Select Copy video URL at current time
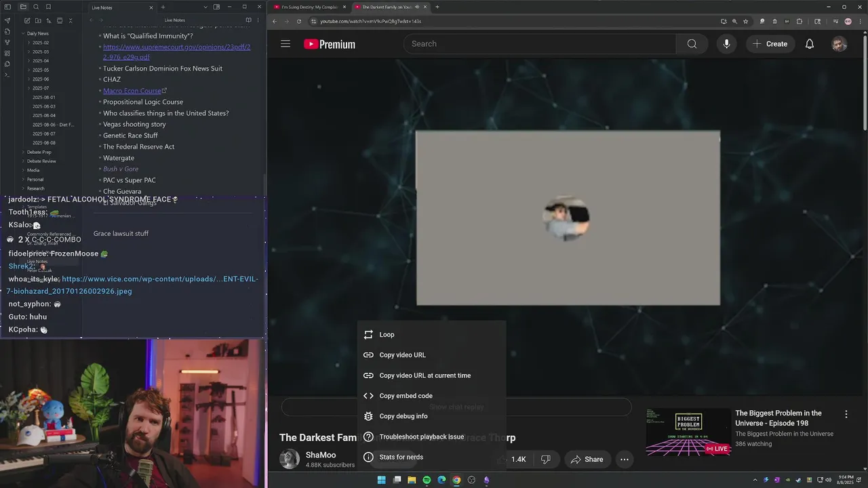Viewport: 868px width, 488px height. (432, 375)
